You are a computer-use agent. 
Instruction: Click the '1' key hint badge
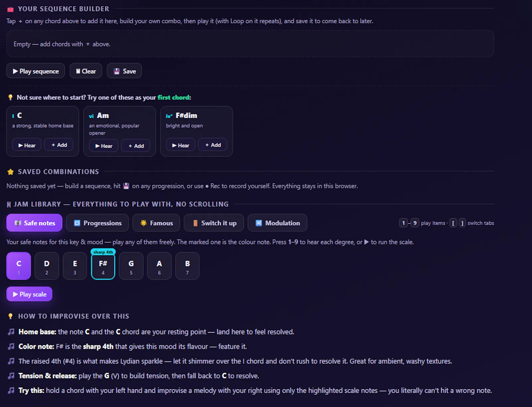(x=403, y=223)
